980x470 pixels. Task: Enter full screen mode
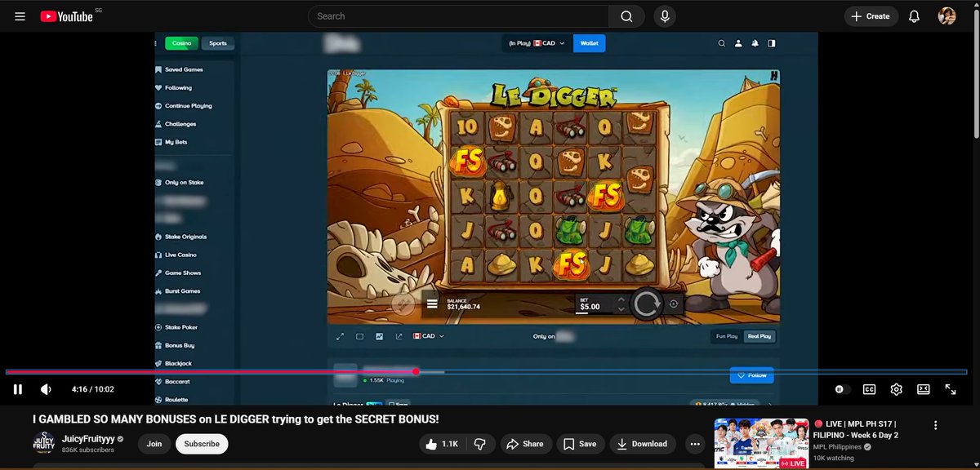(951, 390)
